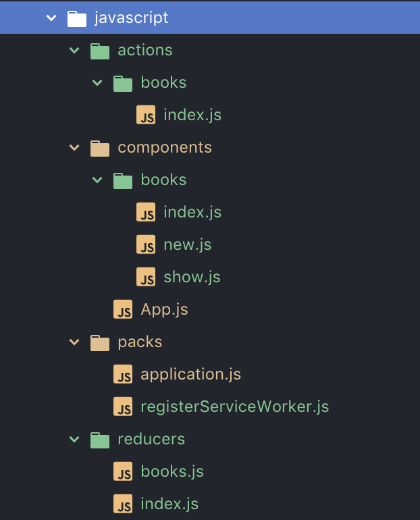The width and height of the screenshot is (420, 520).
Task: Collapse the reducers folder chevron
Action: 74,440
